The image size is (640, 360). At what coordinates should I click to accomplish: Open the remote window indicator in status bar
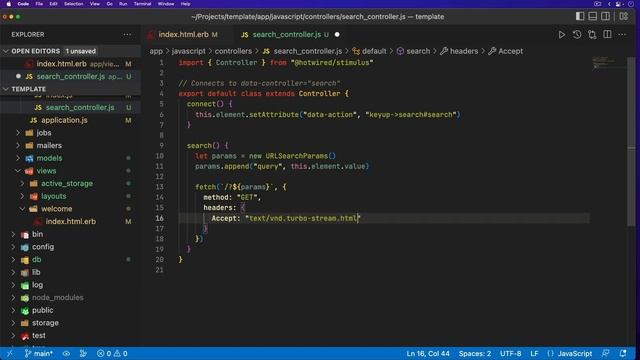(x=10, y=353)
